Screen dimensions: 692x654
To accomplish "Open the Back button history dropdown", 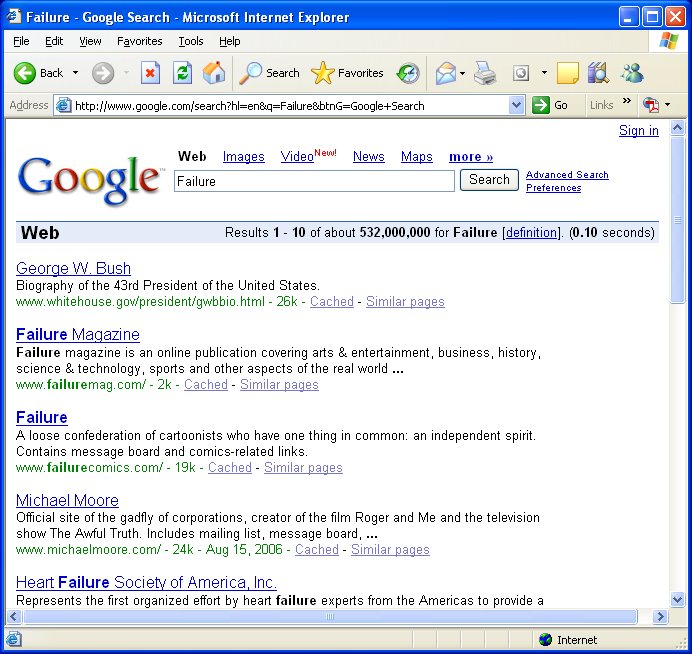I will coord(75,73).
